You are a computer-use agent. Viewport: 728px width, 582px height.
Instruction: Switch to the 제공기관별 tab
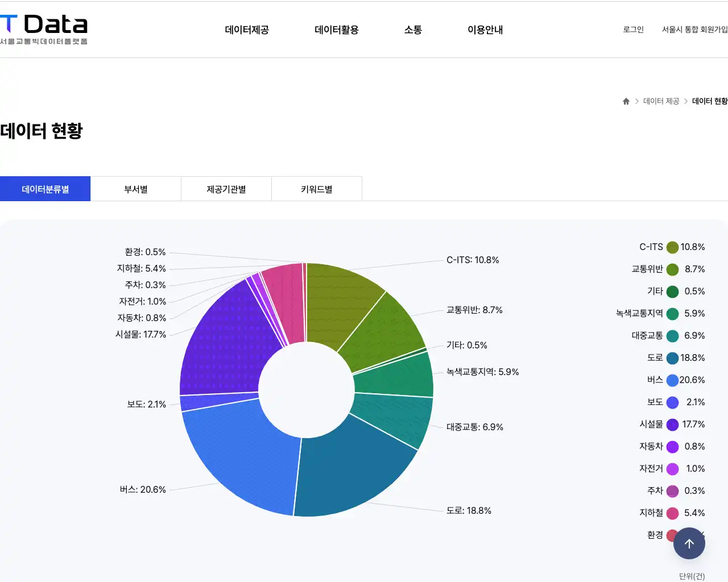click(226, 188)
